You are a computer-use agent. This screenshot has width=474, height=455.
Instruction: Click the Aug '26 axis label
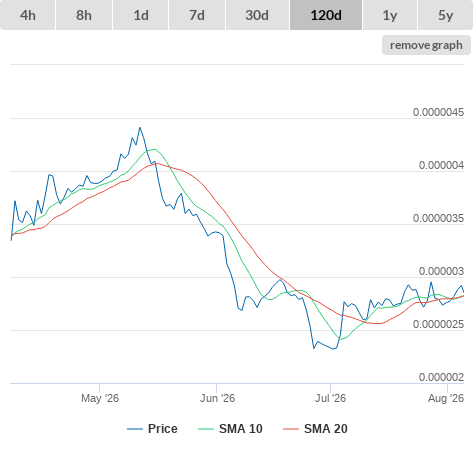(446, 398)
